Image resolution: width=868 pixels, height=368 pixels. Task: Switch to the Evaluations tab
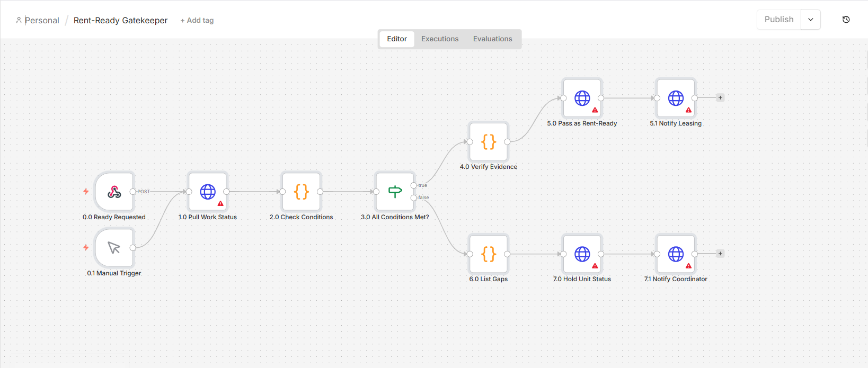tap(493, 39)
